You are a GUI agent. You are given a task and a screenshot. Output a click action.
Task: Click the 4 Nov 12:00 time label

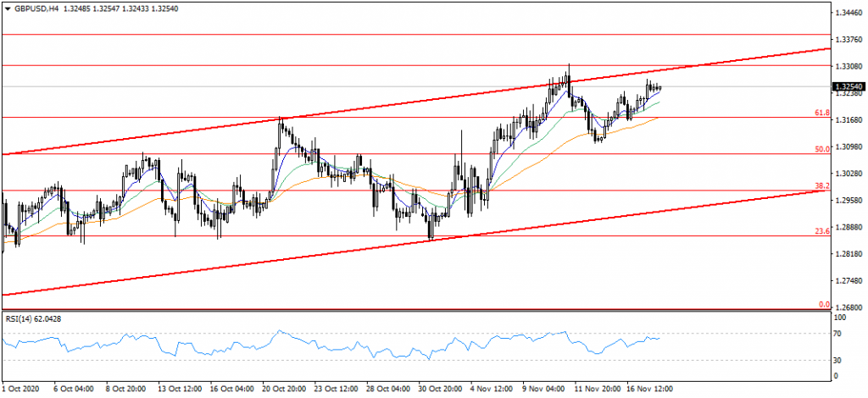[x=490, y=390]
